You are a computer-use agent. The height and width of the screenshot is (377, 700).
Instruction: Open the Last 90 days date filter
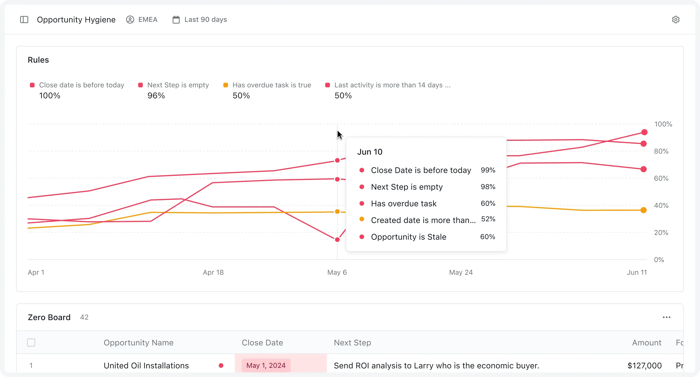tap(200, 20)
